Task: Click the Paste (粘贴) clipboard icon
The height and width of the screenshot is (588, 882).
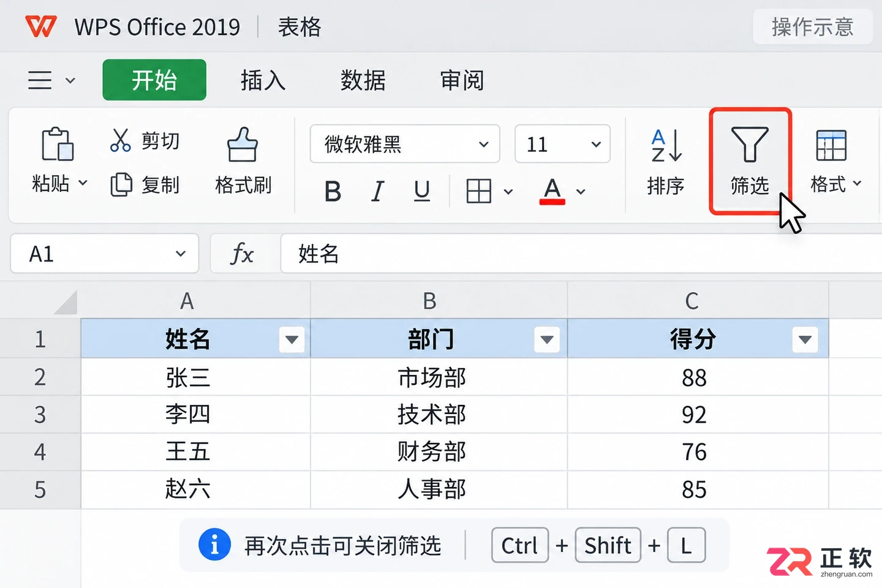Action: (58, 144)
